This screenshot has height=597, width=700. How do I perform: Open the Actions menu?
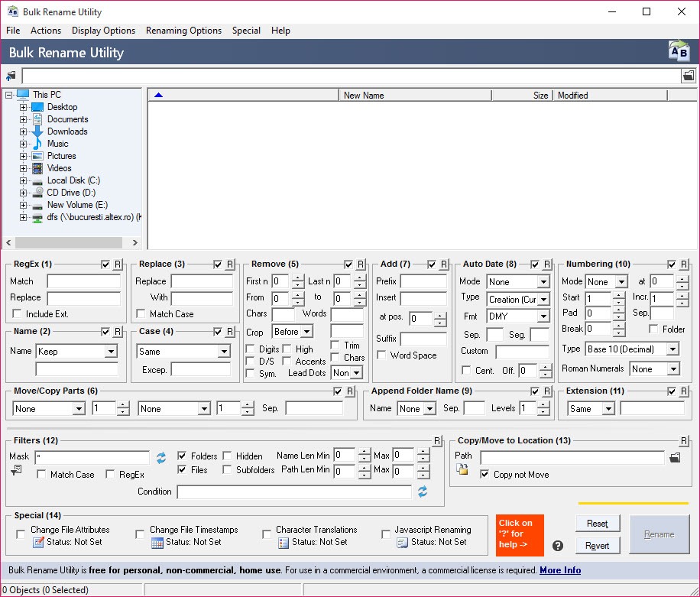tap(46, 31)
